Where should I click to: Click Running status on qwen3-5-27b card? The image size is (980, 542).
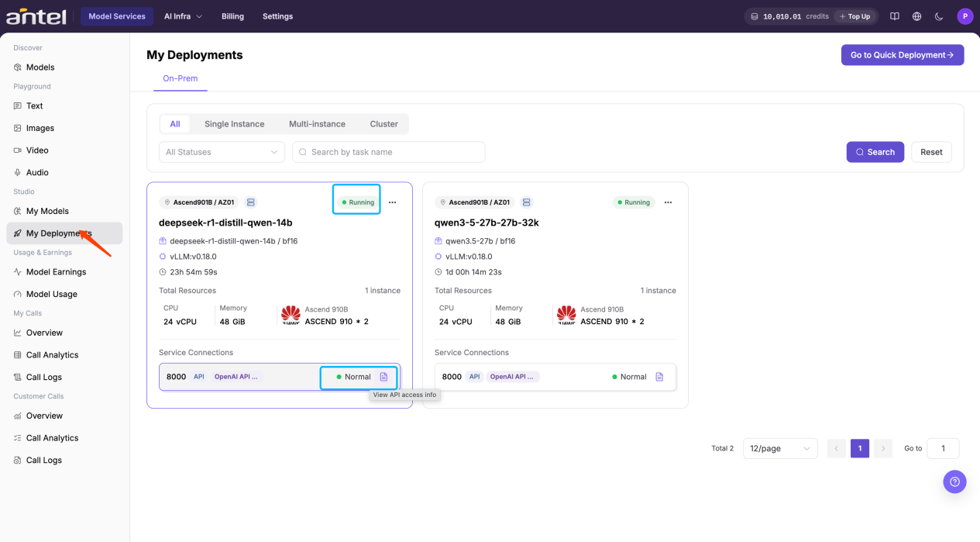coord(634,202)
